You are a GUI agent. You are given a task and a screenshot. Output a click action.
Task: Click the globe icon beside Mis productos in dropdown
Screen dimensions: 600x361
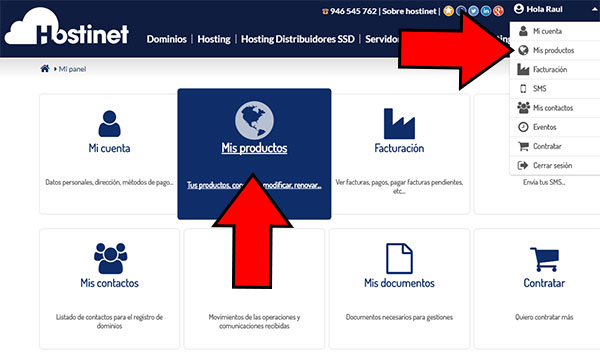point(523,50)
